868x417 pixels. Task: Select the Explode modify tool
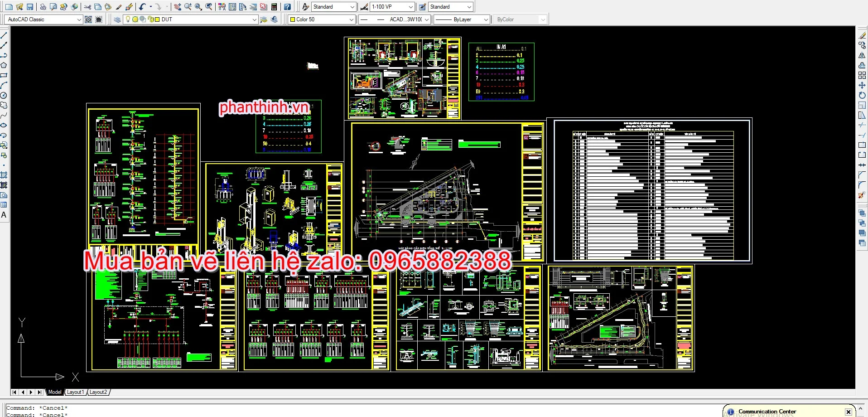tap(862, 195)
